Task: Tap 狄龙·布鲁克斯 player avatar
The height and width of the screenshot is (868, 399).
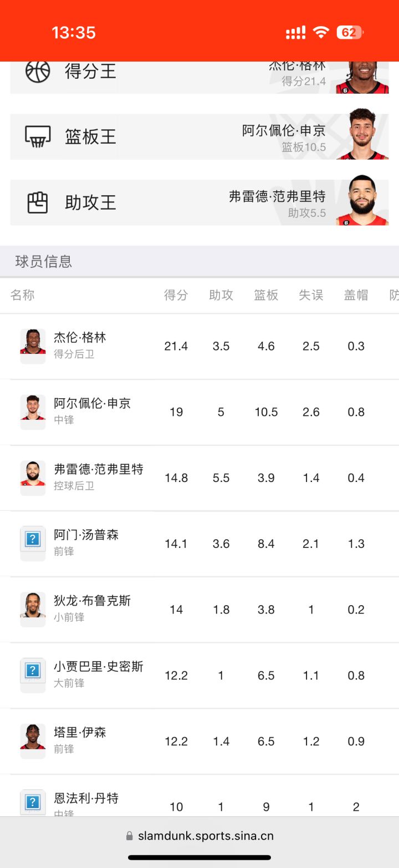Action: coord(33,606)
